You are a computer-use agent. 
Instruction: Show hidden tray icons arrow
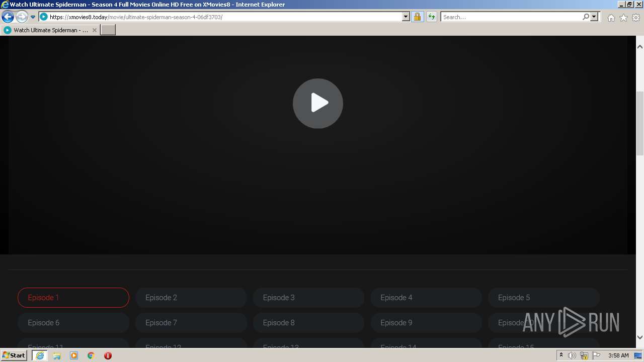pos(561,355)
